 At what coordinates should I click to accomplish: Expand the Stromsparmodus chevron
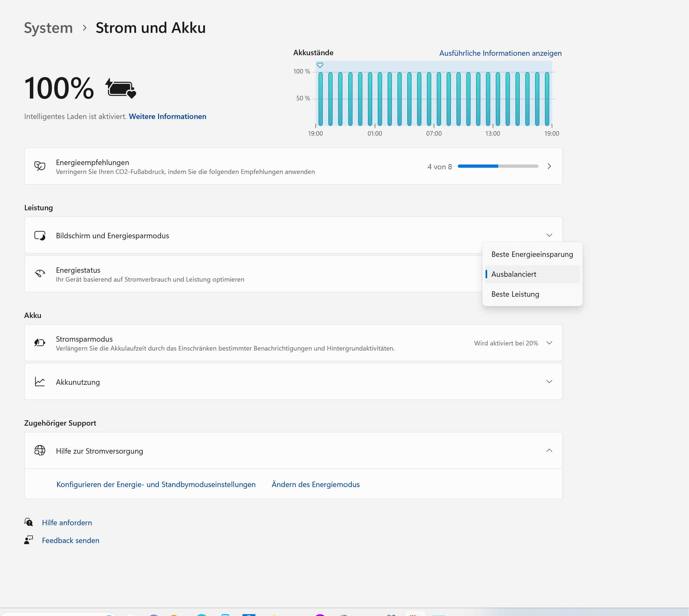tap(549, 343)
